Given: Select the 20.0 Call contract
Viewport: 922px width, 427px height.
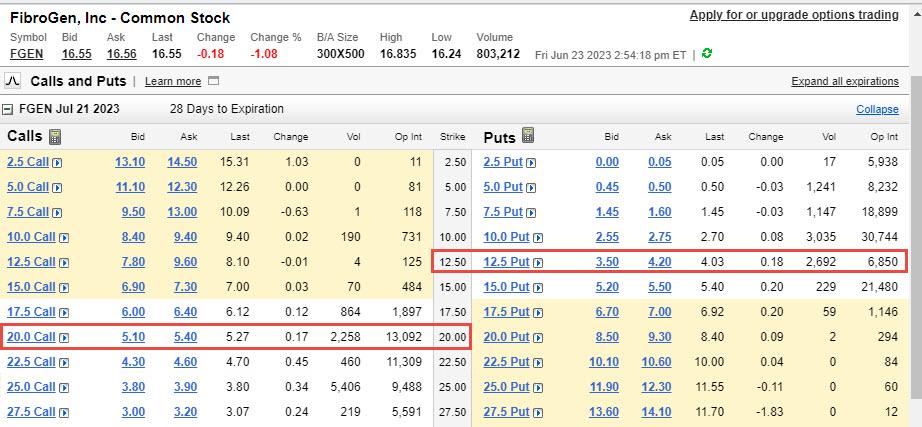Looking at the screenshot, I should [x=28, y=338].
